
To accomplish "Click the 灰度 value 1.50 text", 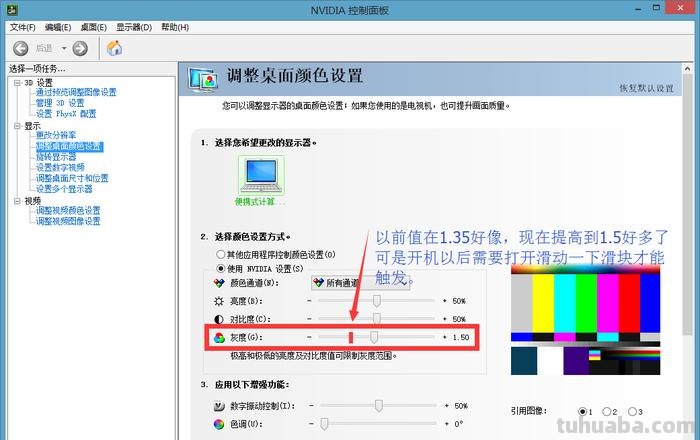I will click(x=461, y=337).
